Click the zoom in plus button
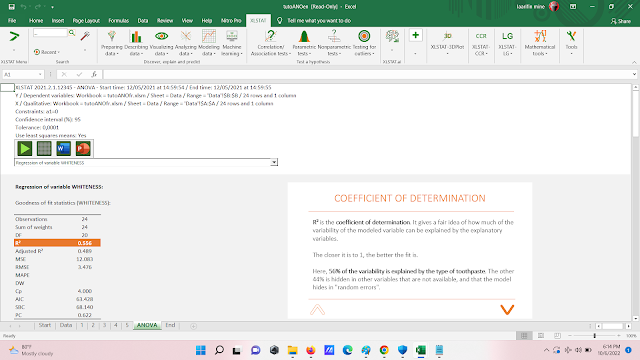 [619, 336]
